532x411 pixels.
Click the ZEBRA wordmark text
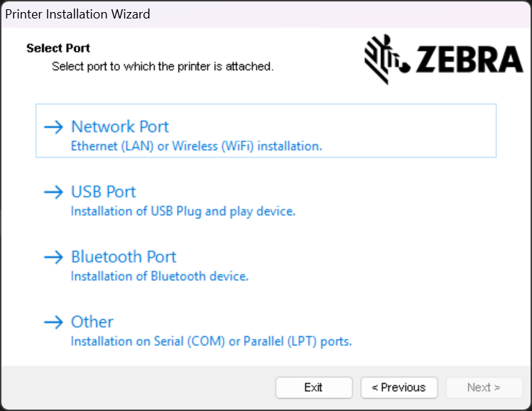coord(469,60)
